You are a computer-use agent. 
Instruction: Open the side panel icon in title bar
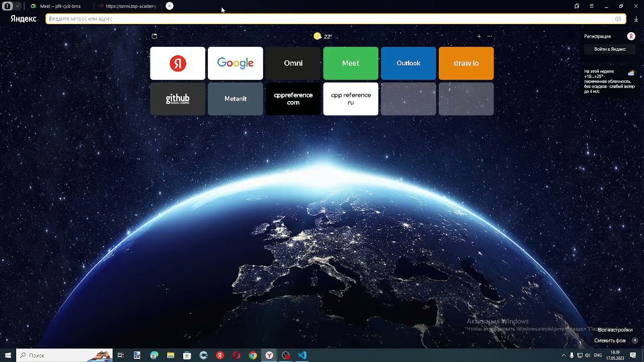(x=577, y=6)
